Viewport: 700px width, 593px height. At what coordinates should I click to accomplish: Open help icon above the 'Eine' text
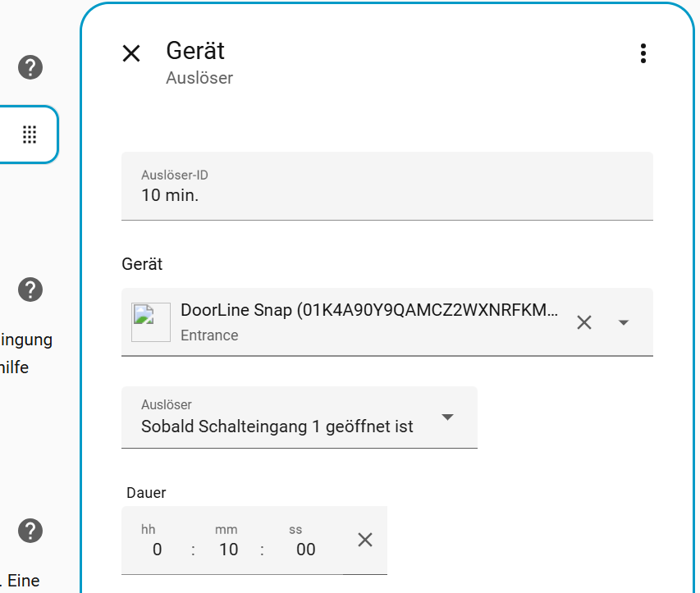[30, 529]
